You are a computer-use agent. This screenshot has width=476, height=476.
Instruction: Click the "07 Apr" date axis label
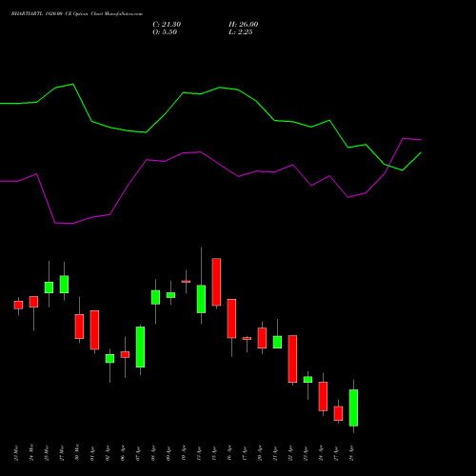click(x=138, y=453)
